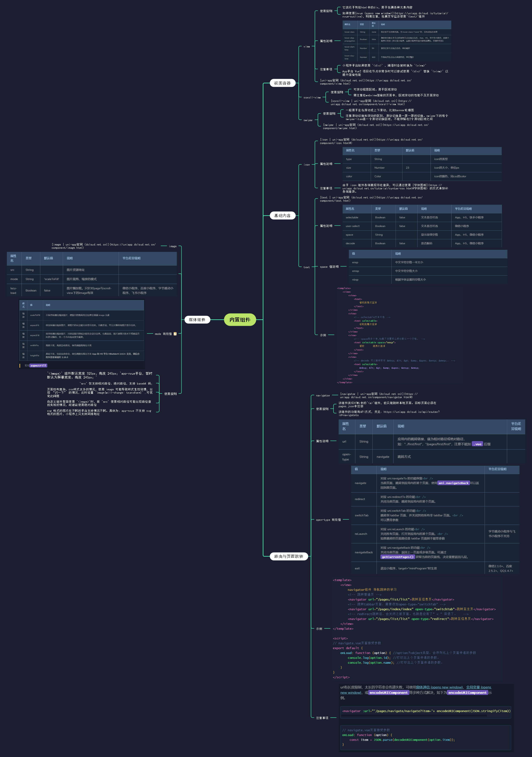Select the 媒体组件 branch node
Screen dimensions: 532x757
click(x=197, y=320)
